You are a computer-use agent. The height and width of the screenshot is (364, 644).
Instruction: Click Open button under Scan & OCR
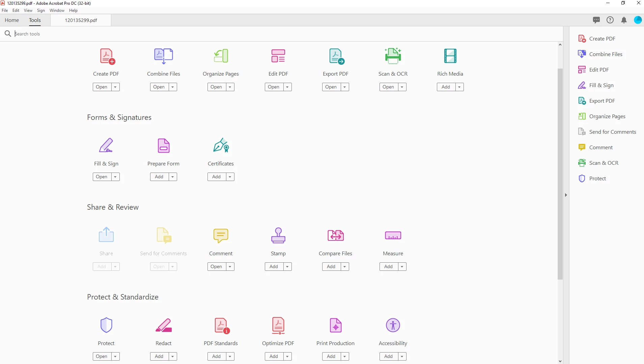tap(388, 87)
